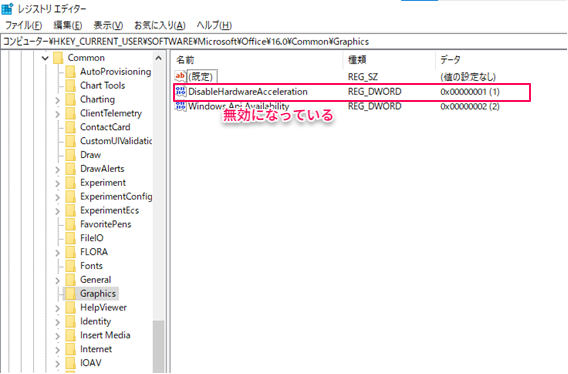Click the 0x00000001 (1) data cell

pos(470,92)
